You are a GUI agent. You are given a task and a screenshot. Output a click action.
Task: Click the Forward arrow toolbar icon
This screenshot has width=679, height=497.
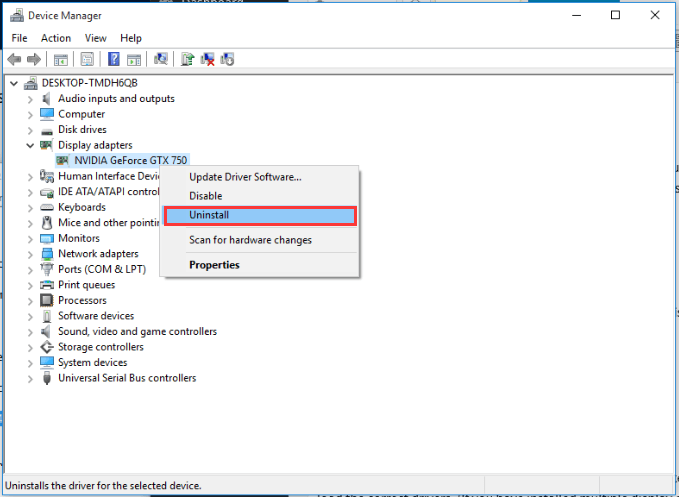(34, 59)
